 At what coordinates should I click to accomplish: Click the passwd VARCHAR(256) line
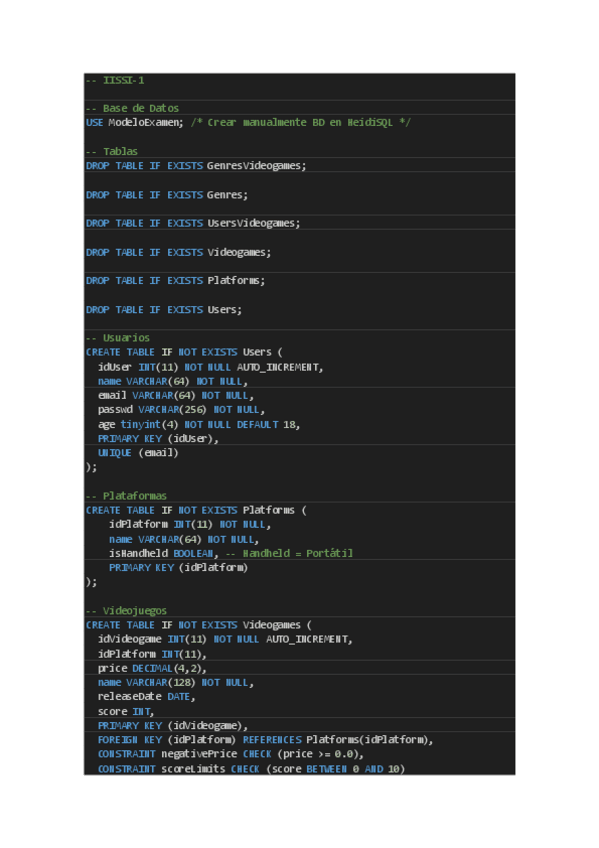click(181, 410)
